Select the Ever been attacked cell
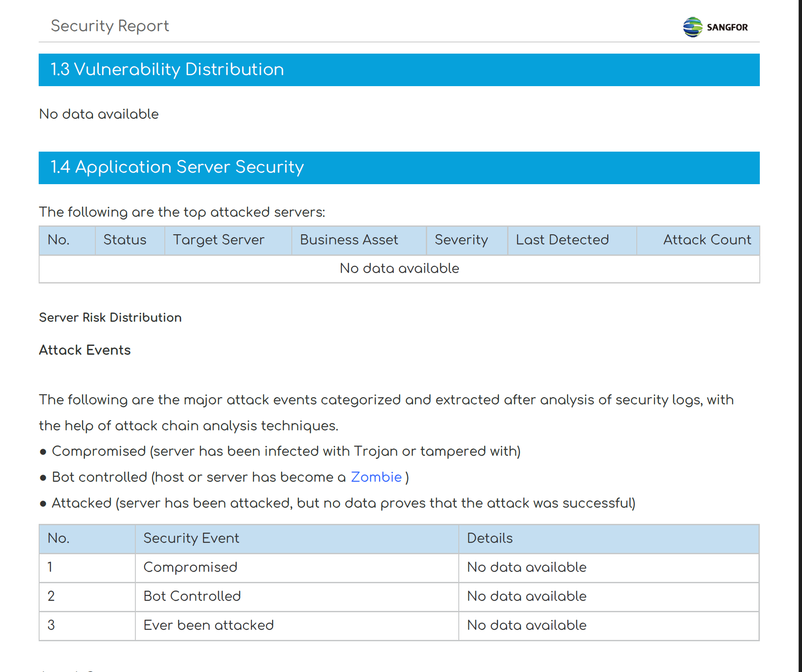 click(x=208, y=625)
